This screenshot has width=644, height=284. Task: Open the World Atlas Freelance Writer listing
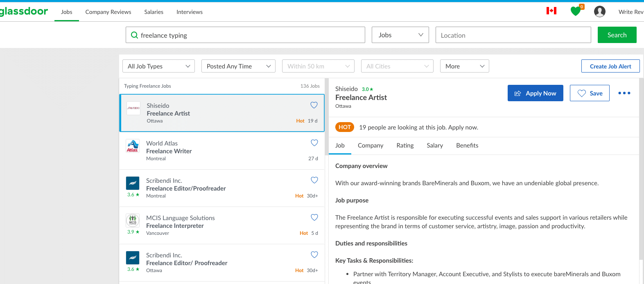(221, 151)
